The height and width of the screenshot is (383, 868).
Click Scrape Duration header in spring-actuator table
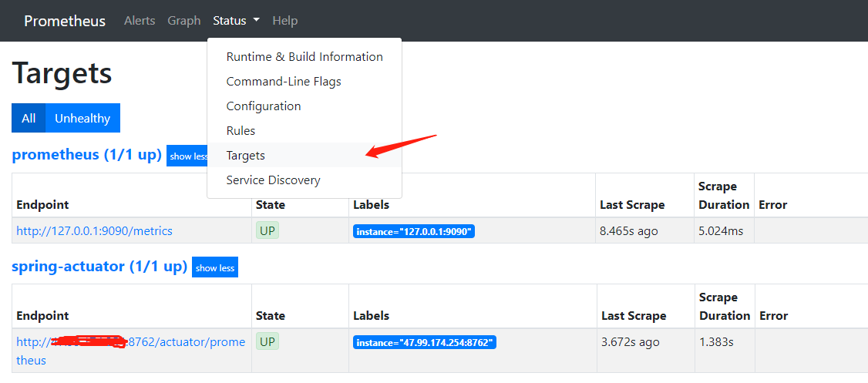click(724, 307)
